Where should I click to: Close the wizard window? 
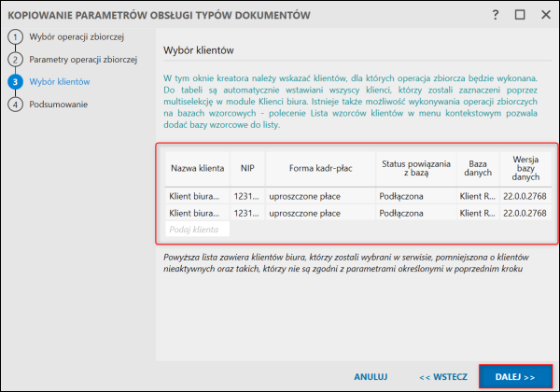[x=546, y=15]
